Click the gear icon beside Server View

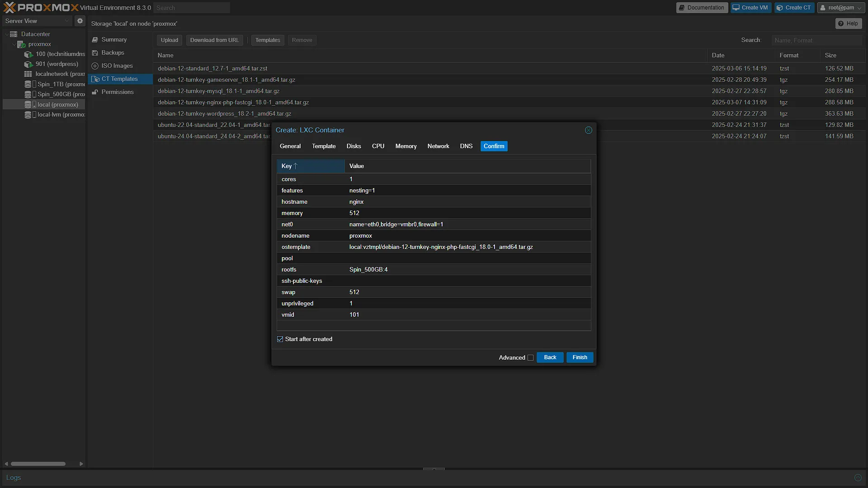pos(80,21)
